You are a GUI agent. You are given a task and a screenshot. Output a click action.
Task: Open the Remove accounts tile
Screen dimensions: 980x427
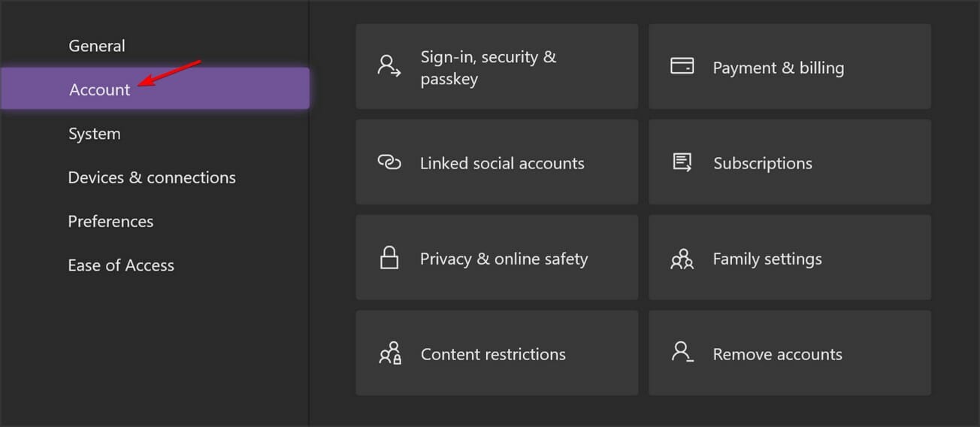tap(790, 353)
